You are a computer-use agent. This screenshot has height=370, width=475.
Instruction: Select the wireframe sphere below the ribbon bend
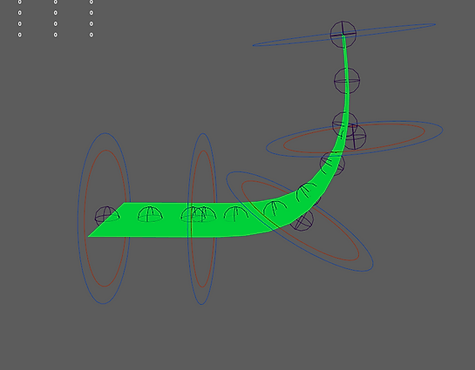point(302,220)
